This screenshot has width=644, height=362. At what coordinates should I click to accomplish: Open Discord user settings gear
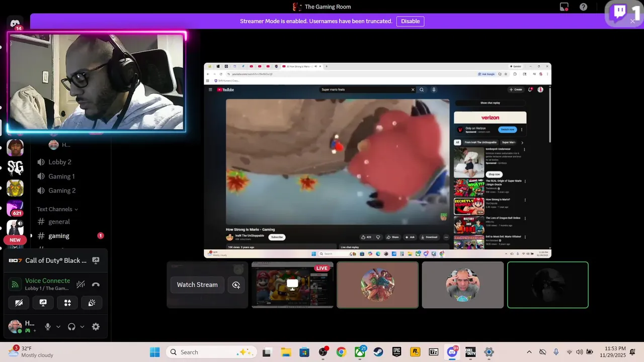tap(96, 327)
